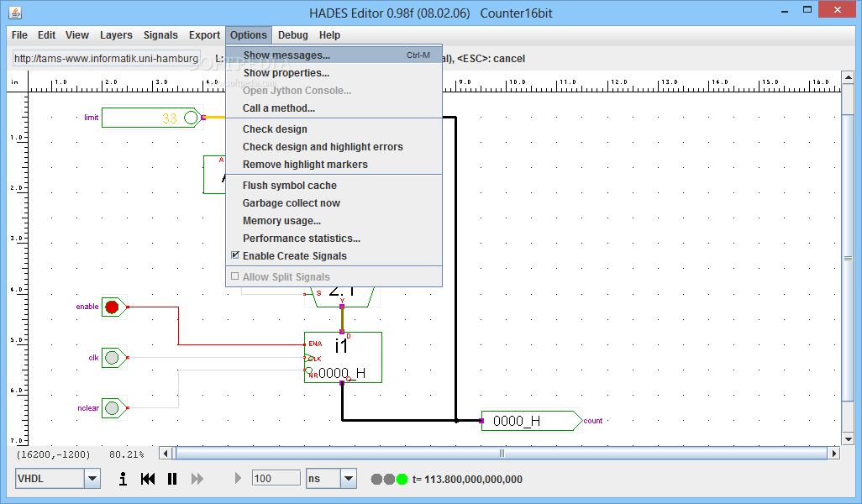The width and height of the screenshot is (862, 504).
Task: Open the ns time unit dropdown
Action: click(x=349, y=478)
